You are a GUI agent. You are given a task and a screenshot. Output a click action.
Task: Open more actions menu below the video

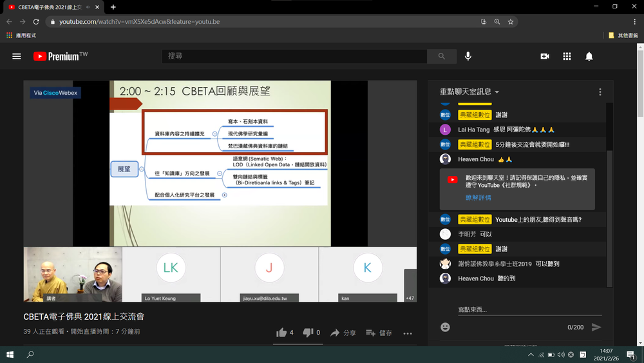408,333
